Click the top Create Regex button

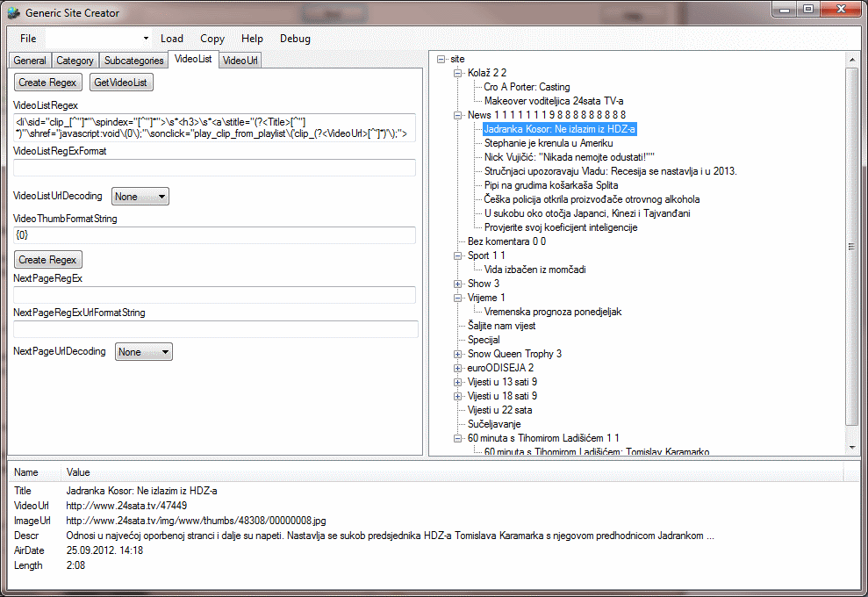[48, 83]
